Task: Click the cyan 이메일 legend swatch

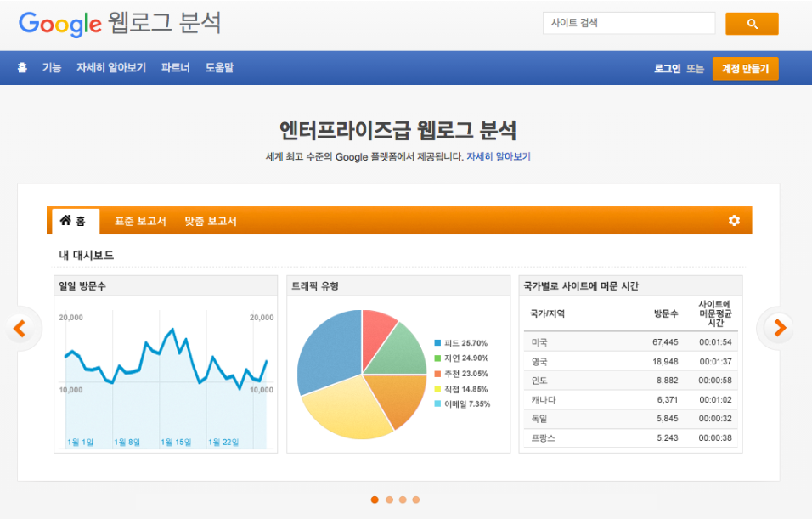Action: (437, 403)
